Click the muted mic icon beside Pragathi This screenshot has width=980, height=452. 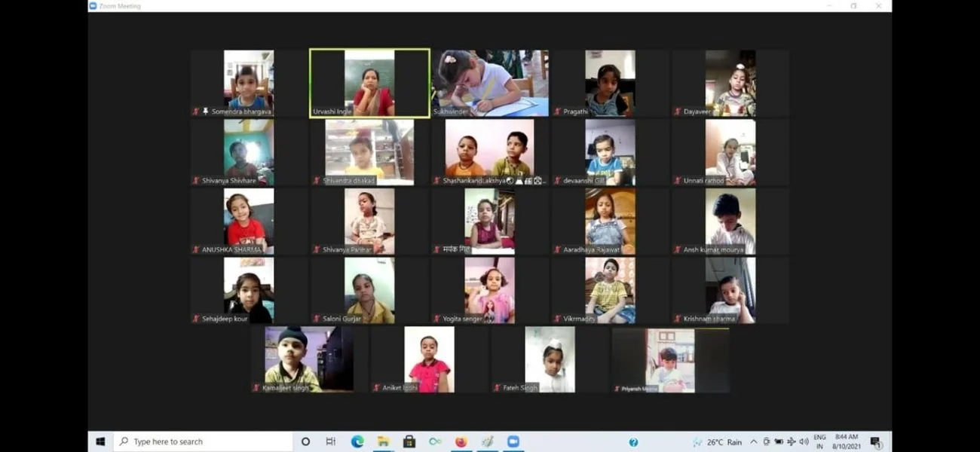557,112
